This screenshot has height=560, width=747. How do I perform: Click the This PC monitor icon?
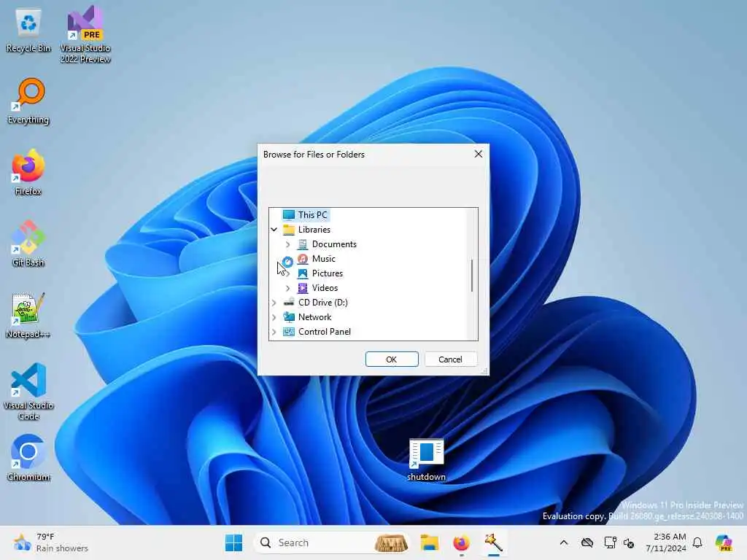coord(289,215)
